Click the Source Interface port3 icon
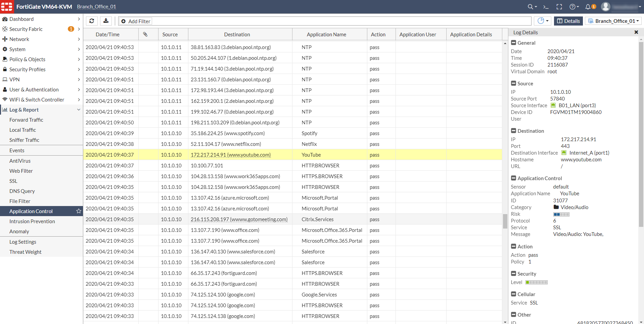This screenshot has width=644, height=324. click(553, 106)
